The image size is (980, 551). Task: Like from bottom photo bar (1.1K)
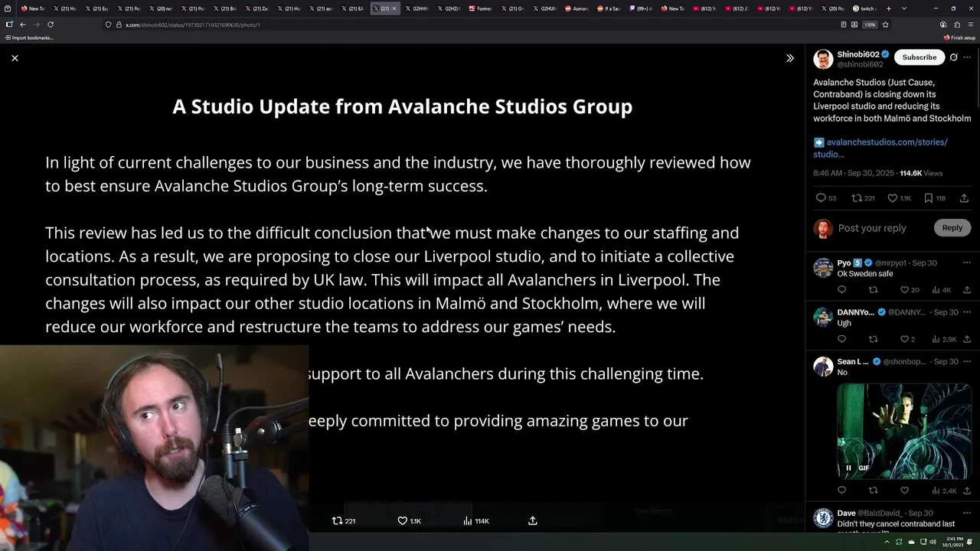pyautogui.click(x=409, y=521)
